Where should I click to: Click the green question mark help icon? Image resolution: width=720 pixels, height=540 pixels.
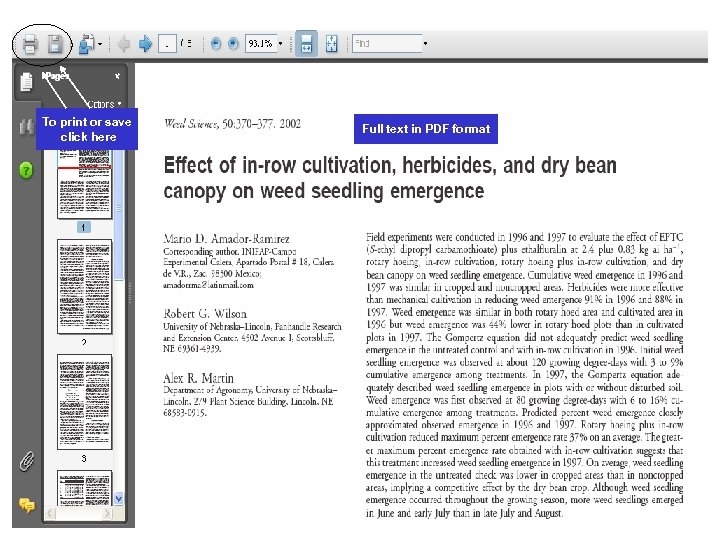click(26, 170)
